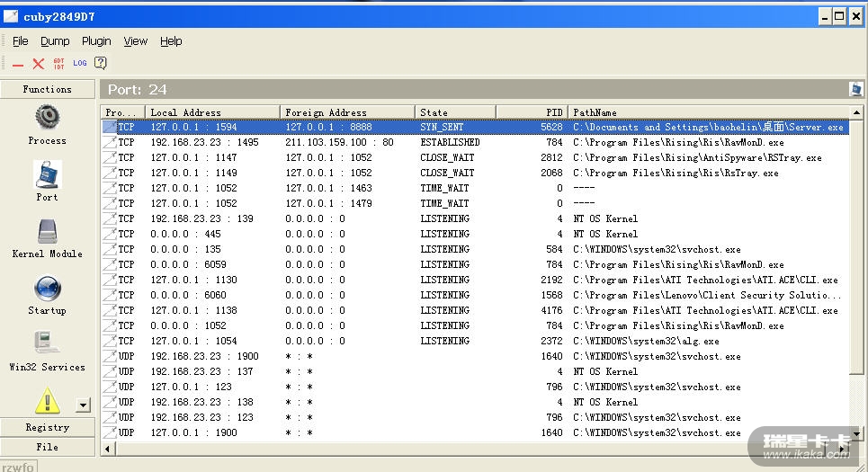Expand the Registry panel section

(x=47, y=427)
